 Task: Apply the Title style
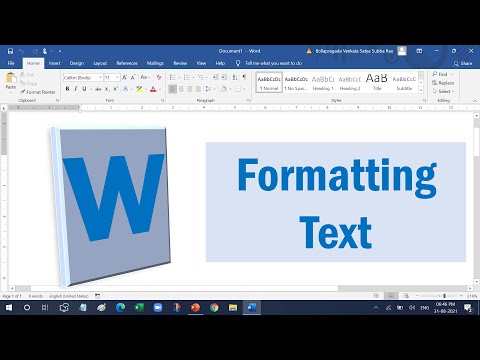[x=377, y=82]
